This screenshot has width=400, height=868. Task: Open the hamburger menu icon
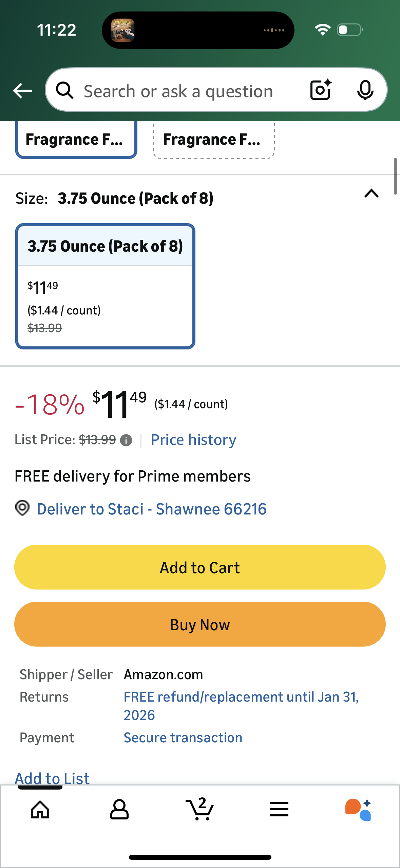click(279, 810)
